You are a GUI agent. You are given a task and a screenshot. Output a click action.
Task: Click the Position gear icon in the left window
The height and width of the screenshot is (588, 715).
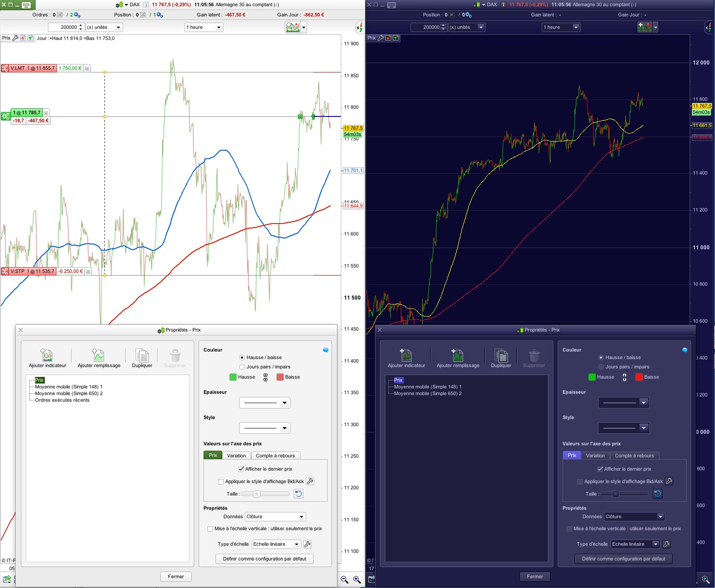pyautogui.click(x=160, y=15)
